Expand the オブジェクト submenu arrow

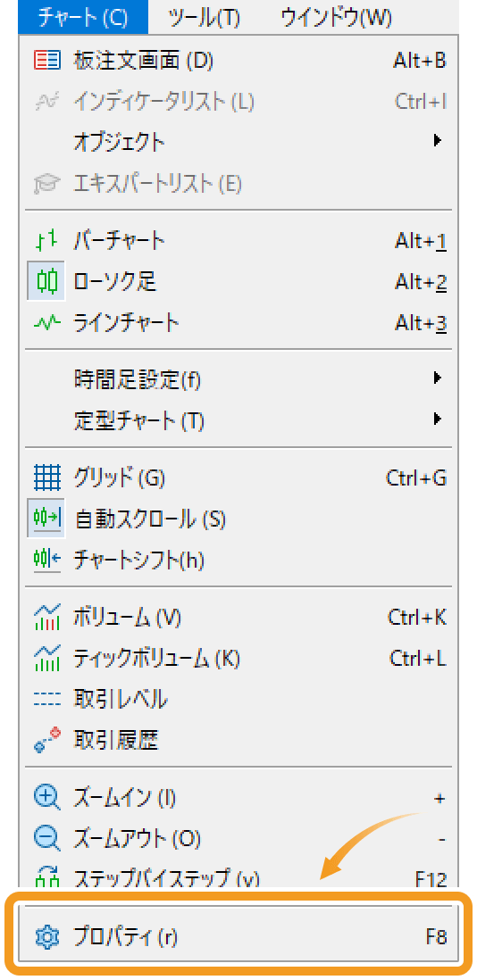tap(438, 141)
